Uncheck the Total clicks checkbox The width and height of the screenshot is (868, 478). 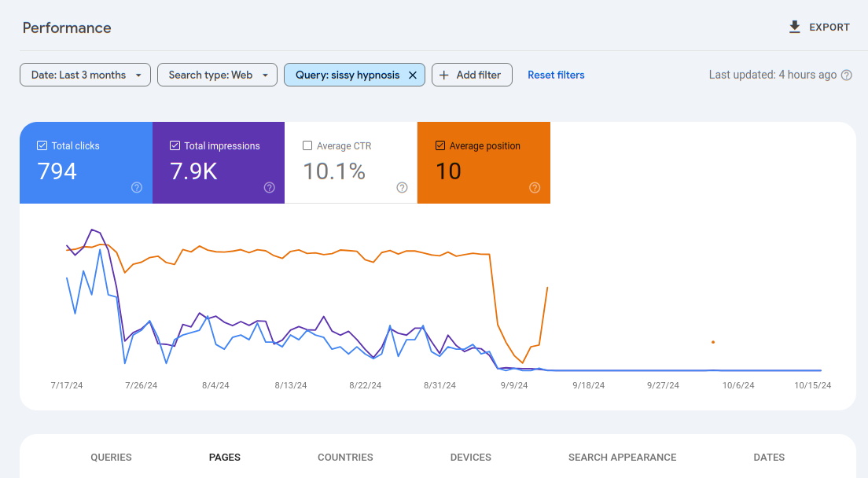42,145
